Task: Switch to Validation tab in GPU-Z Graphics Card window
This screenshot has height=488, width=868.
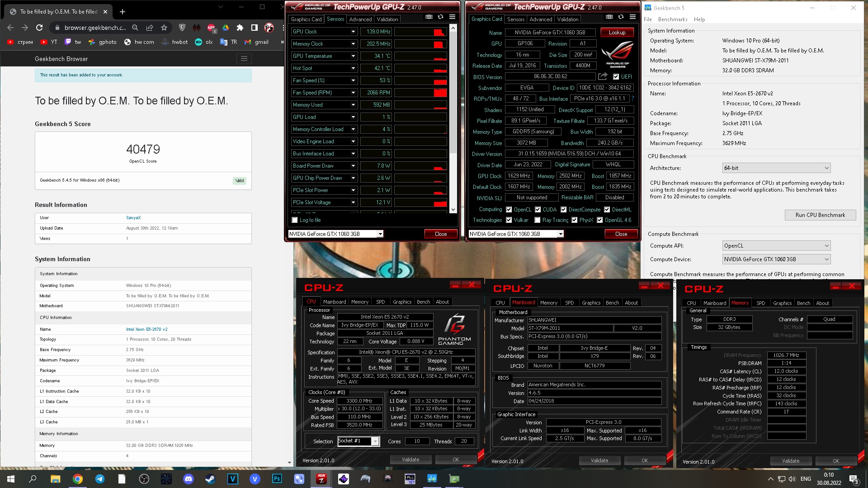Action: (567, 19)
